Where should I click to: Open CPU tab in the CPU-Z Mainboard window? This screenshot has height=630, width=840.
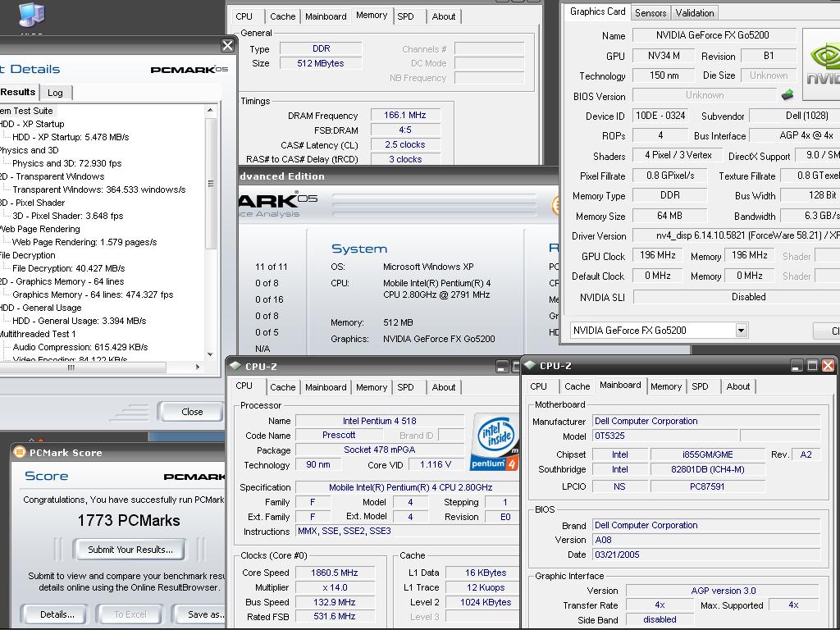pyautogui.click(x=538, y=386)
